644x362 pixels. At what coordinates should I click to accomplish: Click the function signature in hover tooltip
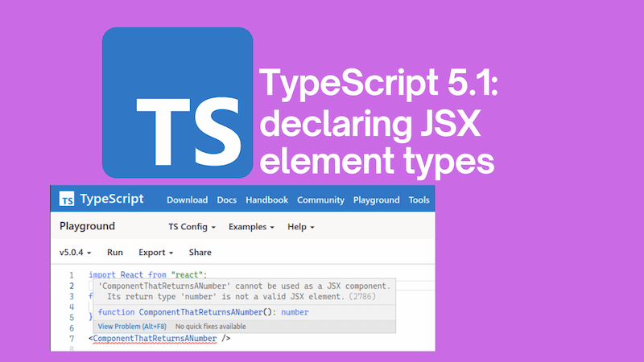(204, 312)
